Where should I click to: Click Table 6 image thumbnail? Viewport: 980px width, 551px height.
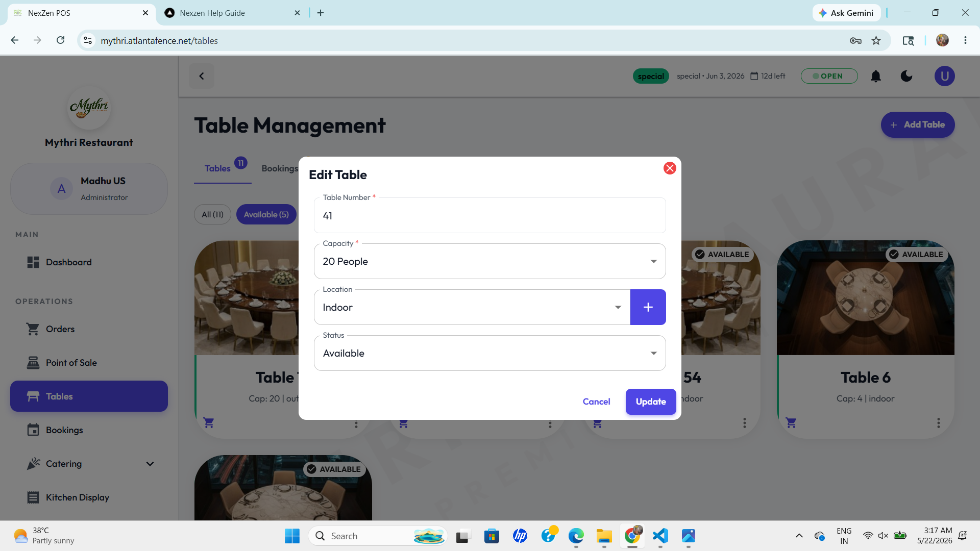pyautogui.click(x=865, y=298)
